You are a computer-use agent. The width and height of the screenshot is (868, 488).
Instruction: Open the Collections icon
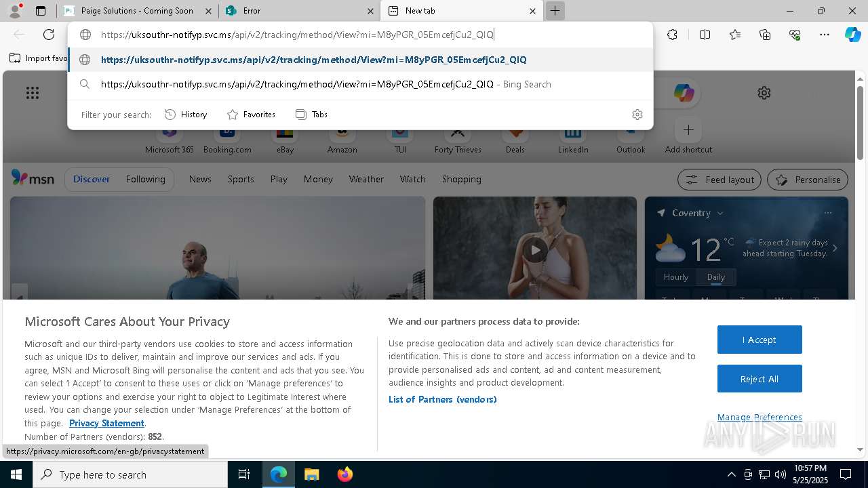(765, 35)
